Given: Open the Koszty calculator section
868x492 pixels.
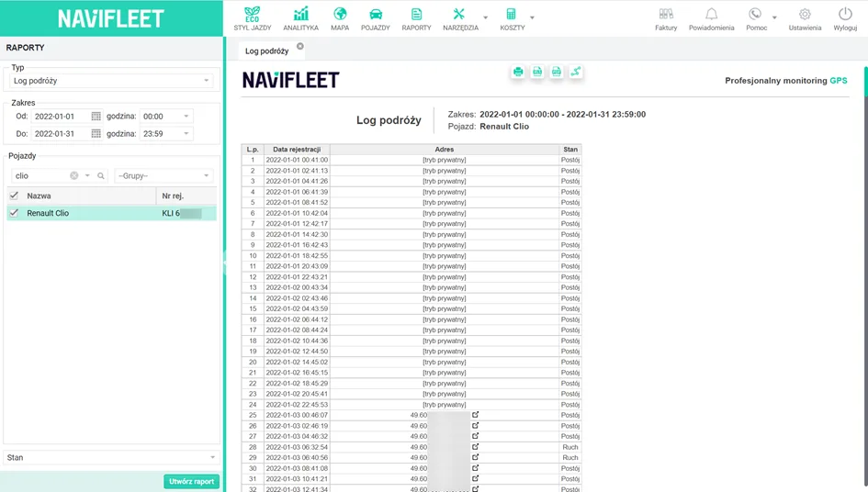Looking at the screenshot, I should click(x=512, y=18).
